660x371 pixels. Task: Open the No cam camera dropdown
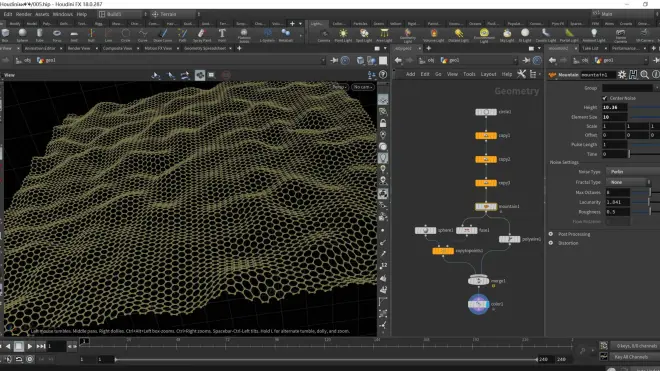coord(363,87)
